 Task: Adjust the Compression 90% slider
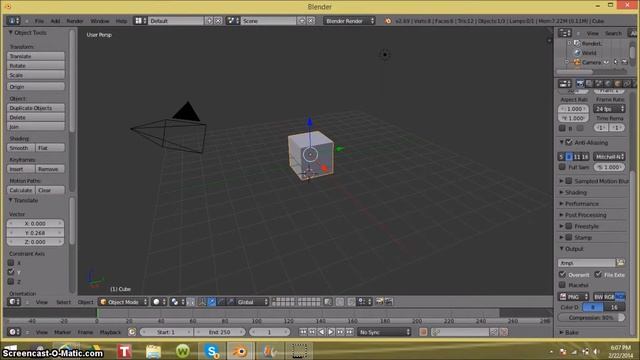coord(591,318)
